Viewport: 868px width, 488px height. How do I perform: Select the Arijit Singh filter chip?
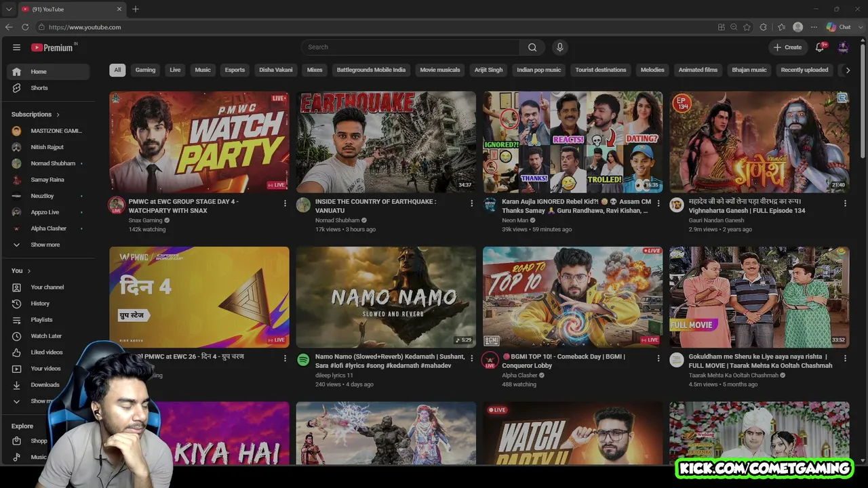488,70
